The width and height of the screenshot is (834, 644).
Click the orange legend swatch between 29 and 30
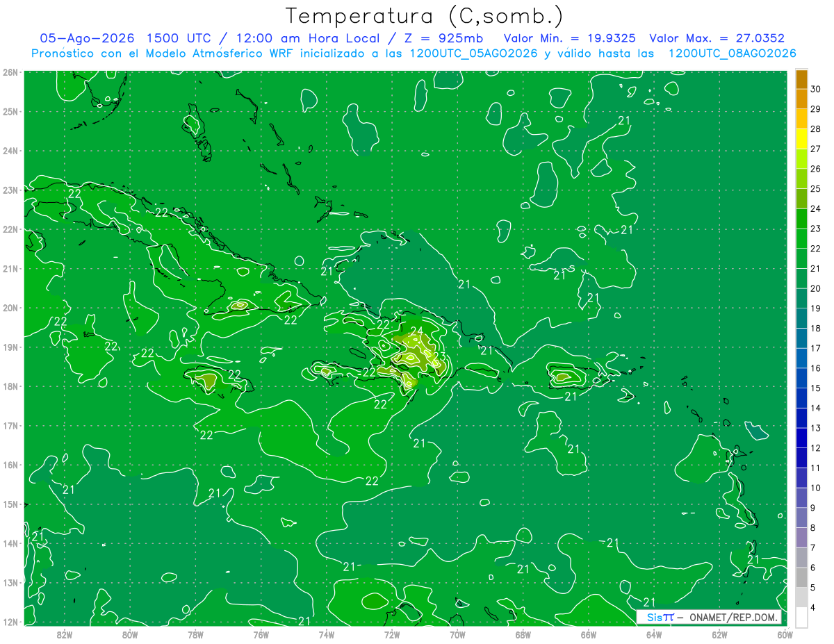[801, 99]
